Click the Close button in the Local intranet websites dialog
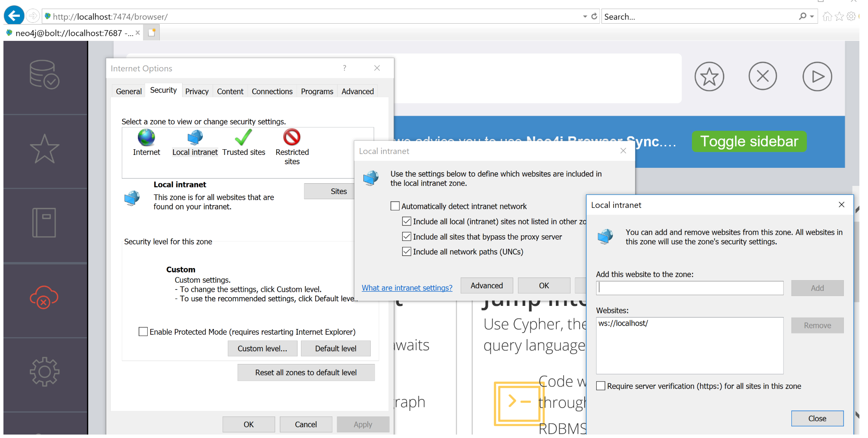868x438 pixels. (817, 419)
